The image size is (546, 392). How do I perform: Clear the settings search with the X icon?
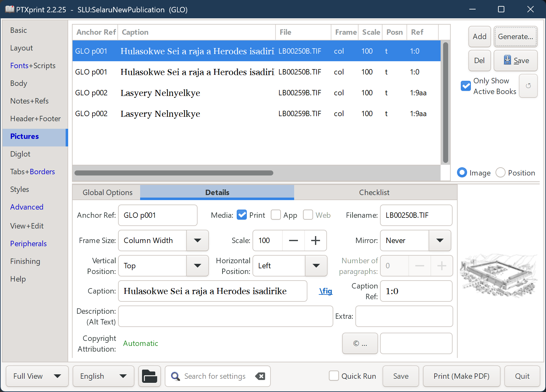point(260,376)
